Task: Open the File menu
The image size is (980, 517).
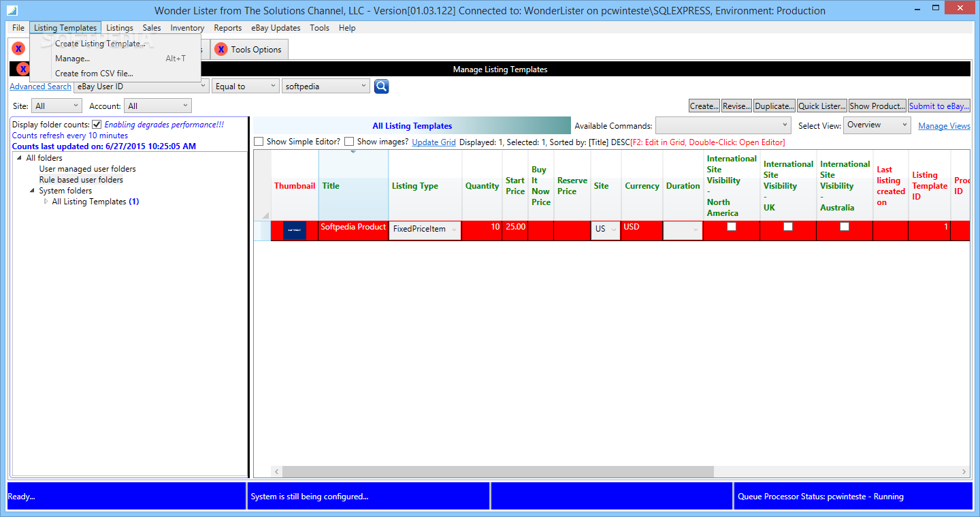Action: (x=18, y=28)
